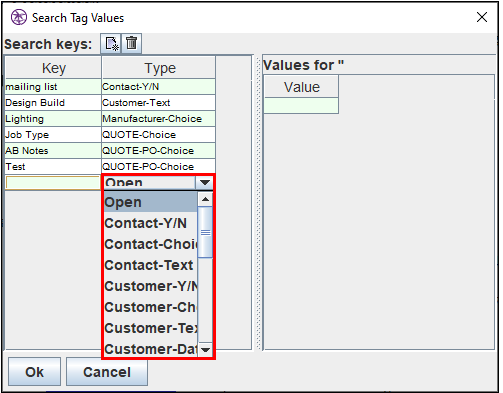Screen dimensions: 503x393
Task: Select the mailing list key row
Action: tap(53, 87)
